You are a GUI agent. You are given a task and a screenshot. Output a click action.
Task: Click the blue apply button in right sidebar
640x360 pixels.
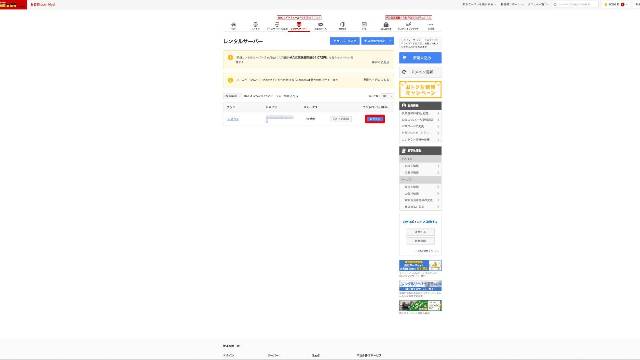pos(420,58)
